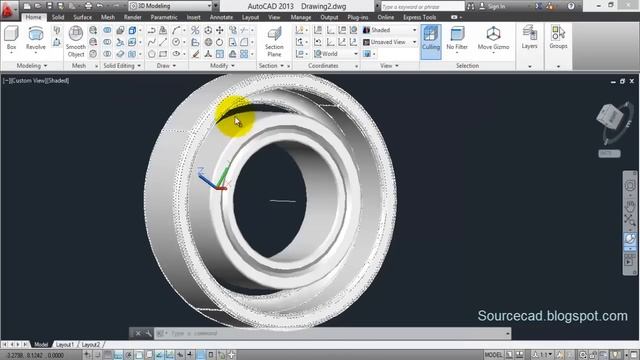Click the Orbit navigation bar icon
Viewport: 640px width, 360px height.
[630, 239]
